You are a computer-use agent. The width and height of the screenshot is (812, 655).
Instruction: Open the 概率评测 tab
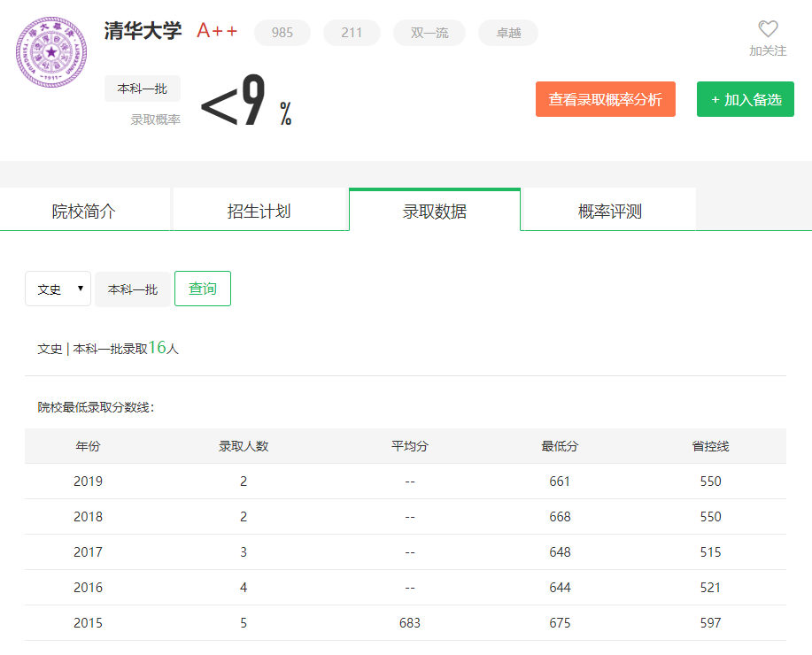coord(609,211)
